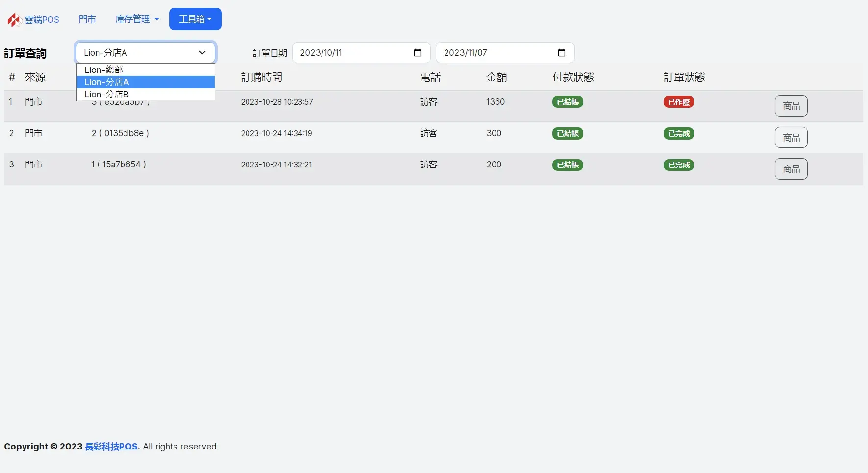Viewport: 868px width, 473px height.
Task: Click the 雲端POS logo icon
Action: [14, 20]
